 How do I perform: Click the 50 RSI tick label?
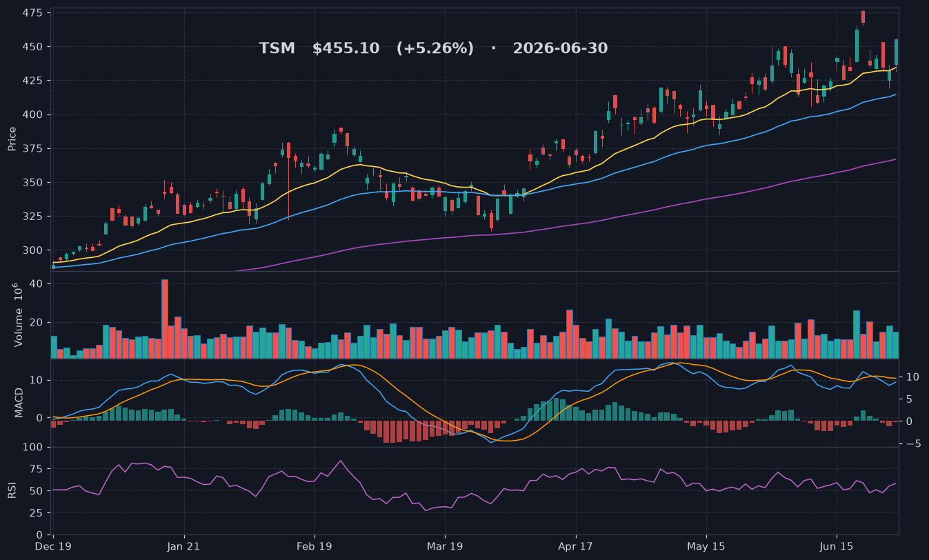pyautogui.click(x=36, y=491)
